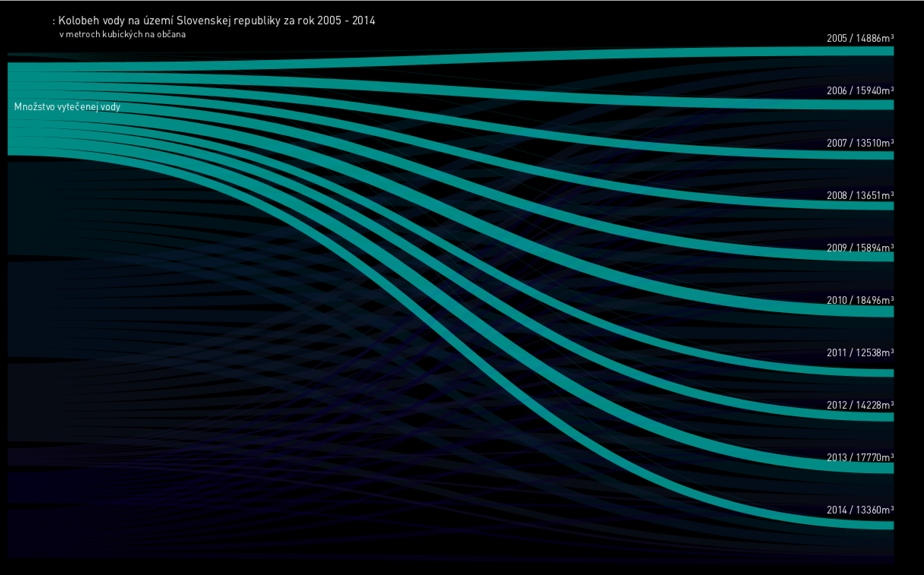Image resolution: width=924 pixels, height=575 pixels.
Task: Click the subtitle 'v metroch kubických na občana'
Action: pos(122,35)
